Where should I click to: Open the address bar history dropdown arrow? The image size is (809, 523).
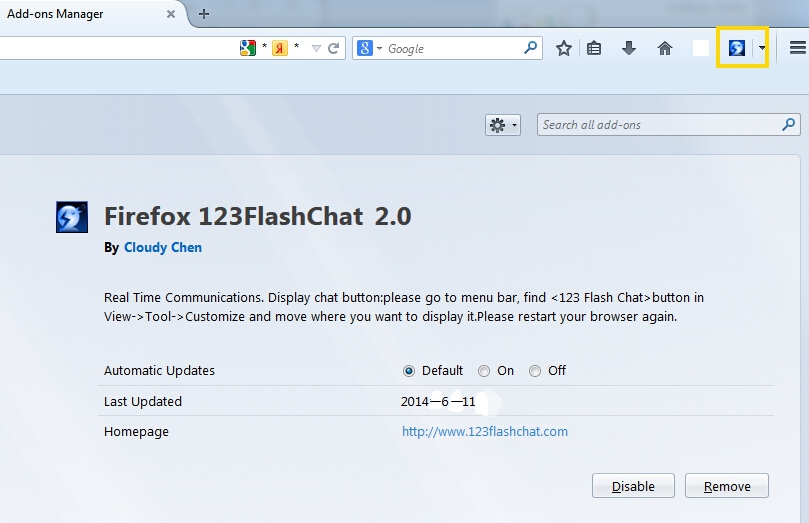(x=316, y=48)
